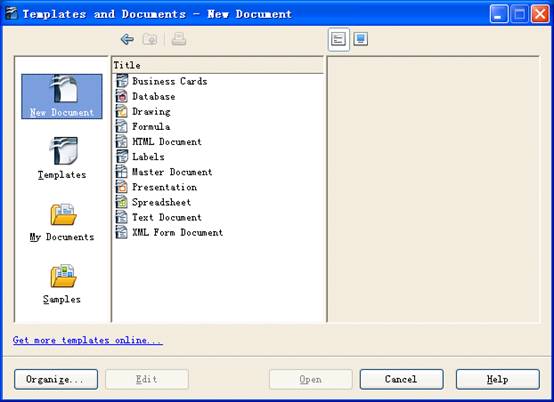Open the Templates sidebar category

point(62,159)
